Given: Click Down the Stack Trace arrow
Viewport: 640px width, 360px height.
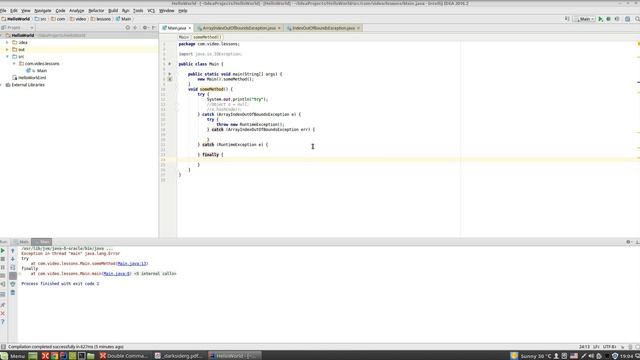Looking at the screenshot, I should click(x=13, y=259).
